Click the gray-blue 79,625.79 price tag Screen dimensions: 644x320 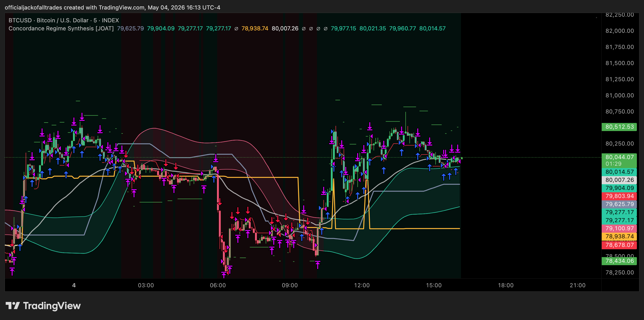(619, 204)
